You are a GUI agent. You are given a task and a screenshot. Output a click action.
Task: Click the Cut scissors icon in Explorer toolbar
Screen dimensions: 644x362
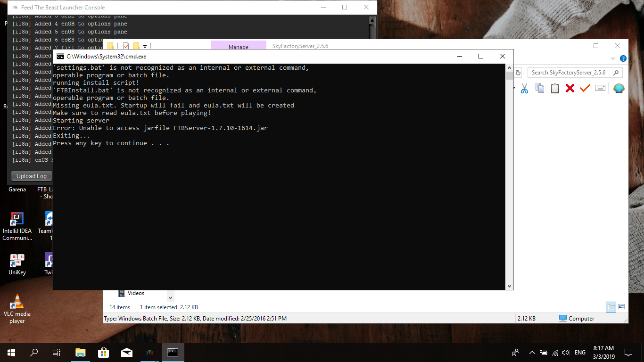[524, 88]
